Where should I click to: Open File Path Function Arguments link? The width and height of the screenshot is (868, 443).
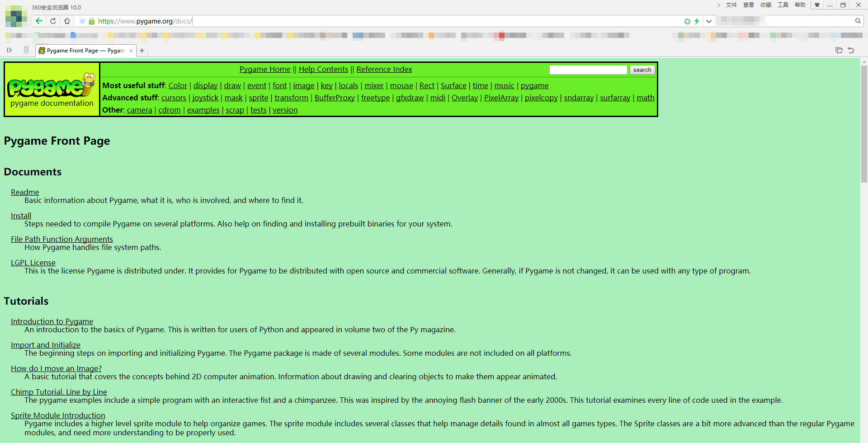click(62, 239)
